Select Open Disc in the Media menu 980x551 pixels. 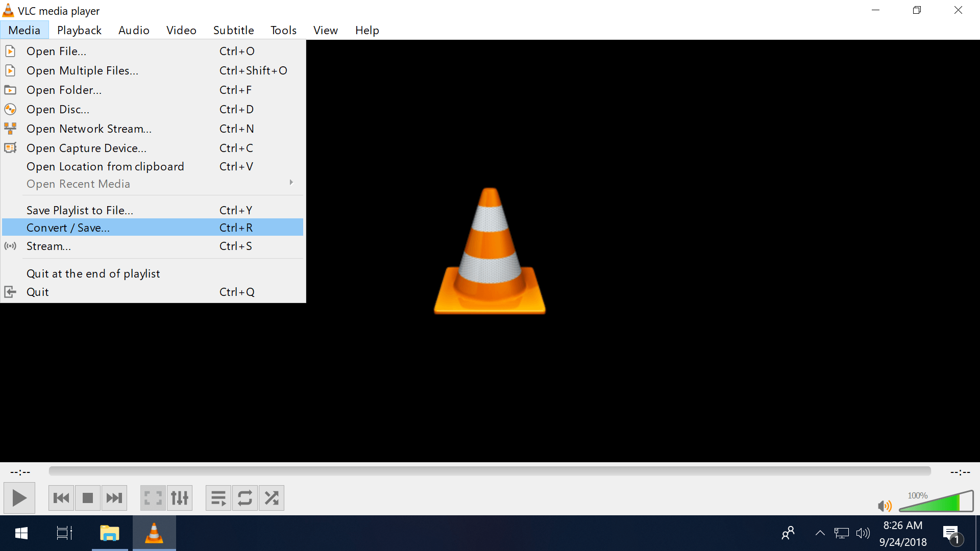(57, 109)
